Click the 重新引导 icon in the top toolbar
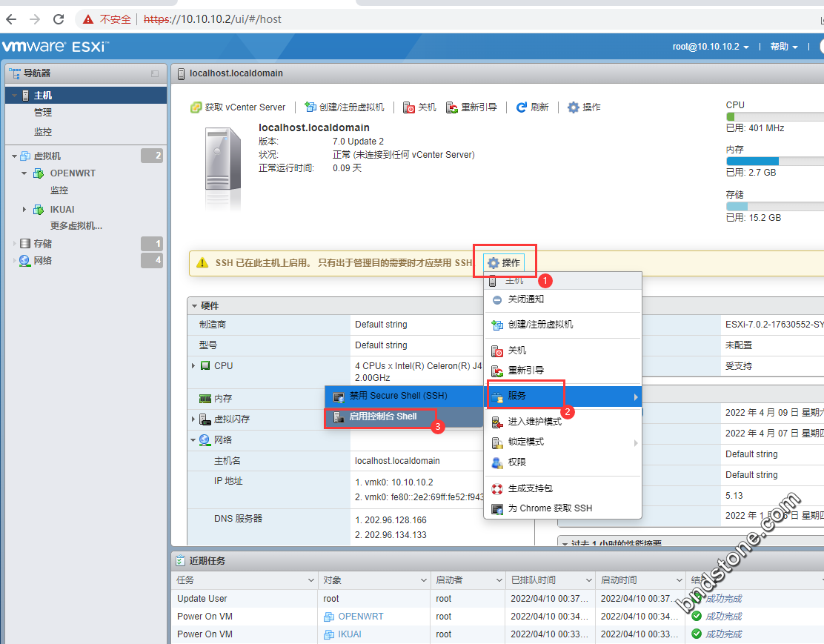Viewport: 824px width, 644px height. (x=452, y=107)
